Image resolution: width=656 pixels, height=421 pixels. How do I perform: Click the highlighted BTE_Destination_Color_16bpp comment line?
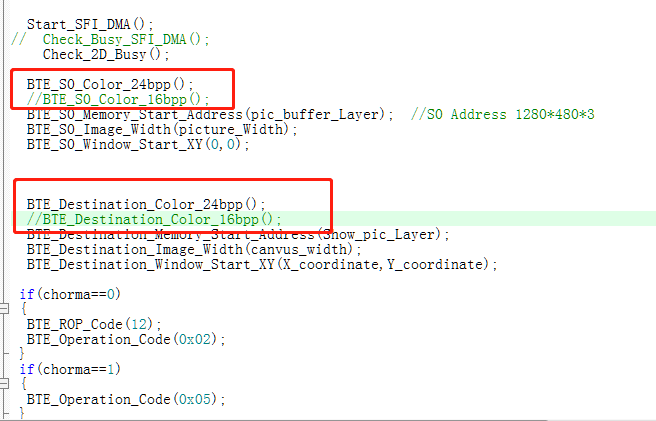click(x=154, y=219)
